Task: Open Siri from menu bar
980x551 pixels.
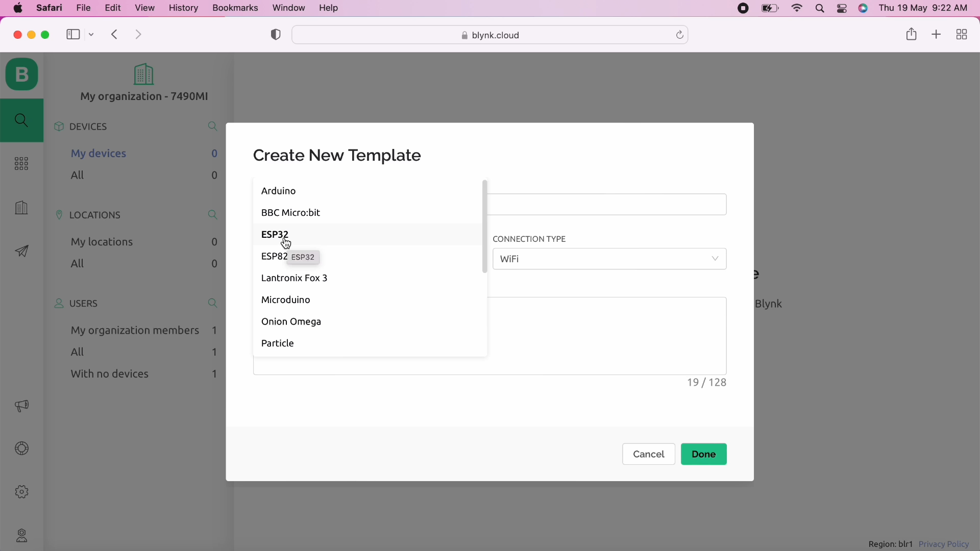Action: [864, 9]
